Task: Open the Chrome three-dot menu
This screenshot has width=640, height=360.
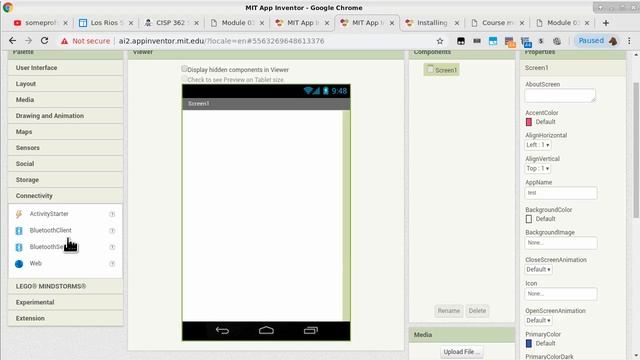Action: click(629, 40)
